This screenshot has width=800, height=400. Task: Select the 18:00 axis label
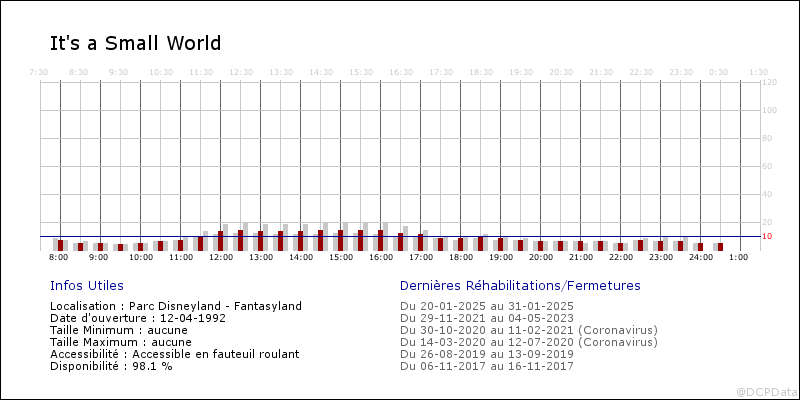[459, 258]
